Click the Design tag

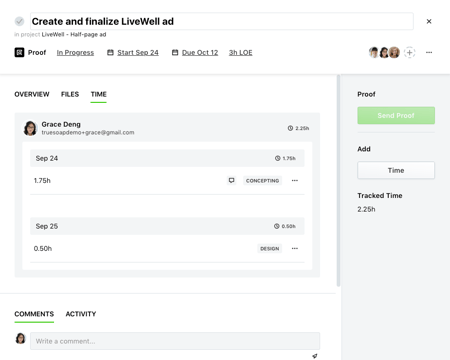point(270,248)
